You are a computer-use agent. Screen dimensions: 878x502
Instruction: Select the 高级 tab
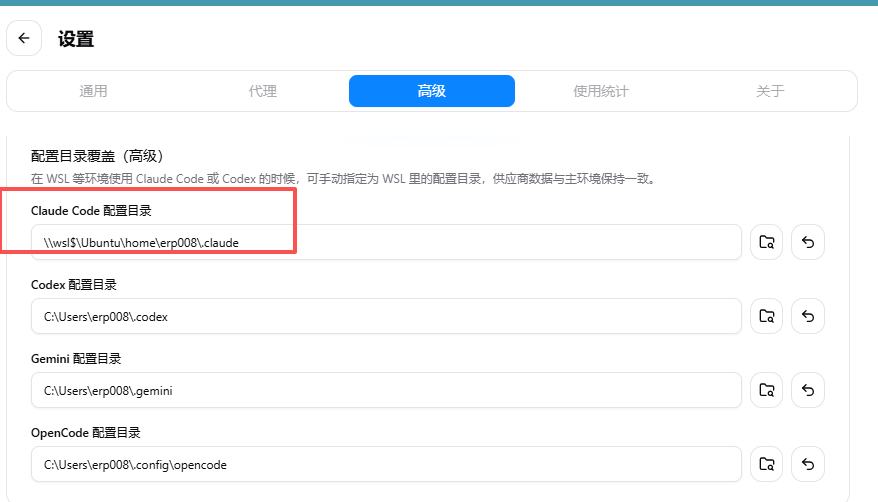click(x=432, y=91)
